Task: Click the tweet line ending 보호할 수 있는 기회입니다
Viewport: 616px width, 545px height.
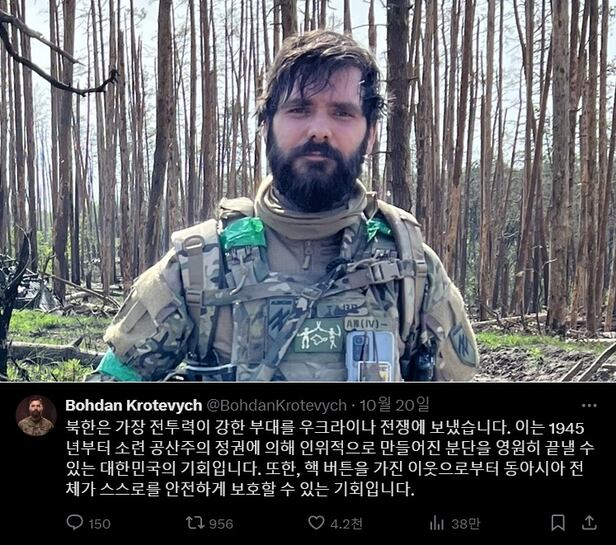Action: (x=240, y=489)
